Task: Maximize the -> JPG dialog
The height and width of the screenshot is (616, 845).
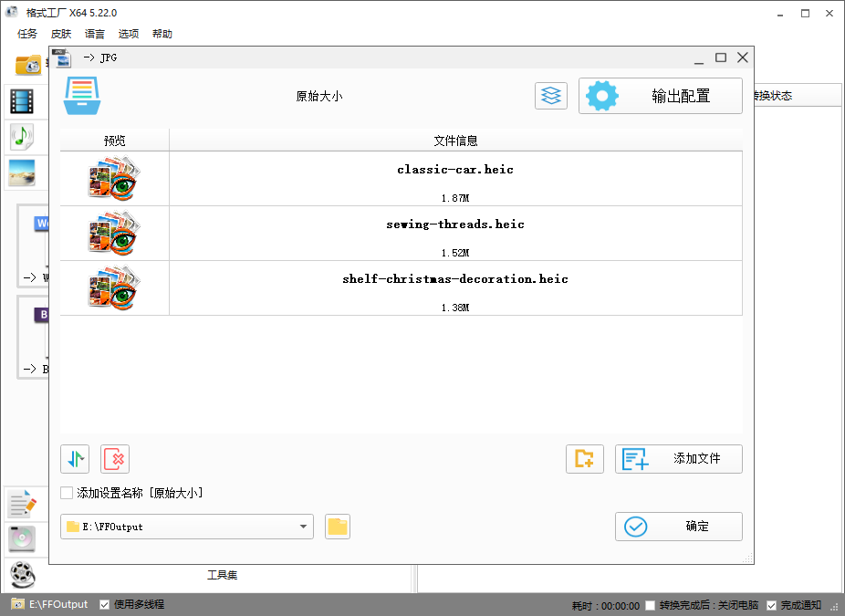Action: pyautogui.click(x=721, y=57)
